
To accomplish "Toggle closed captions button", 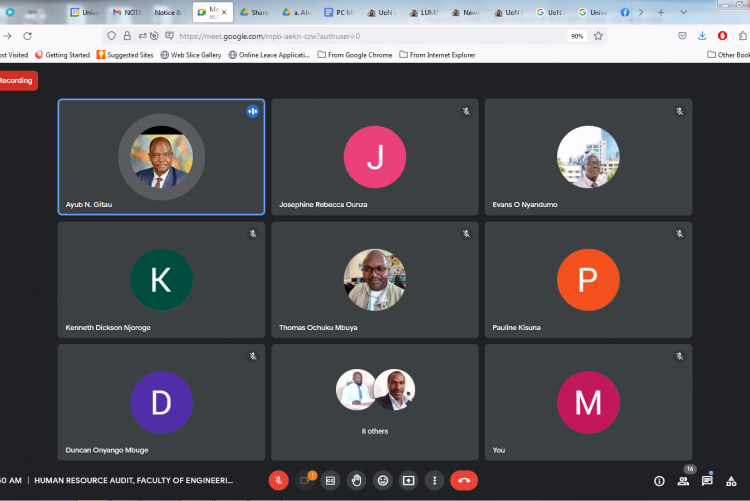I will [331, 480].
